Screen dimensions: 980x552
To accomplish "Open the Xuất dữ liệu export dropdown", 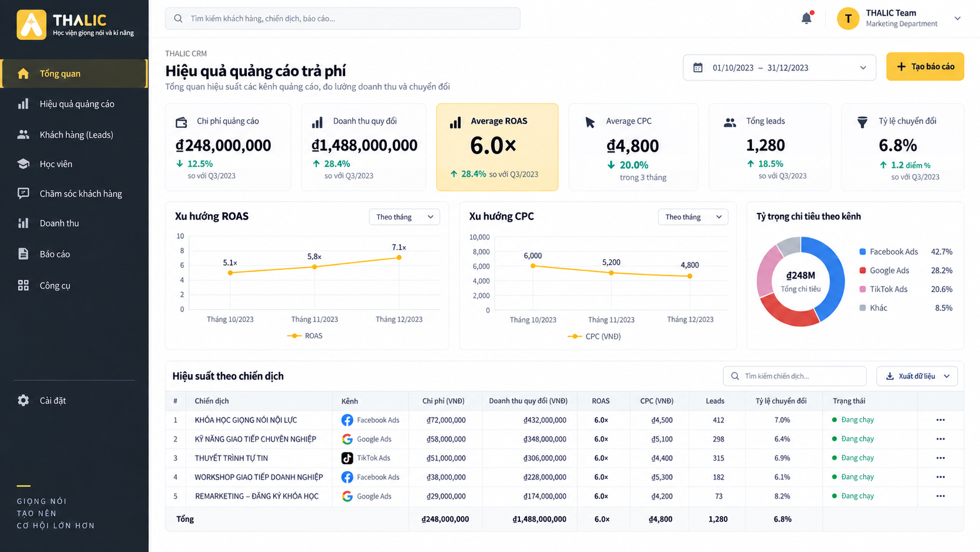I will point(917,376).
